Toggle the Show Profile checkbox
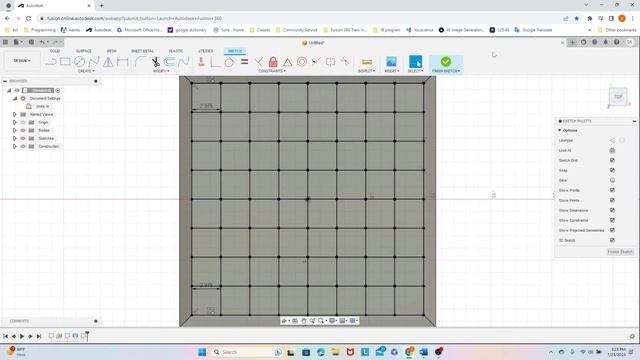Screen dimensions: 640x360 [612, 190]
